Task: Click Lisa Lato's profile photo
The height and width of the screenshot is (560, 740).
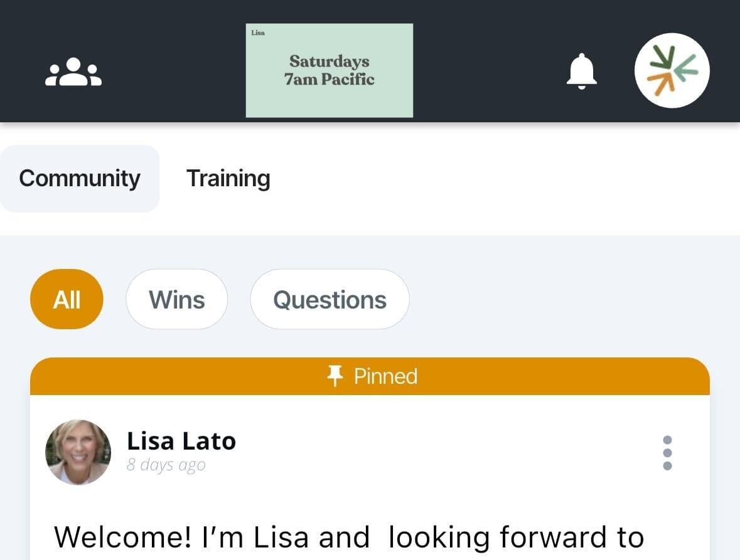Action: click(x=78, y=452)
